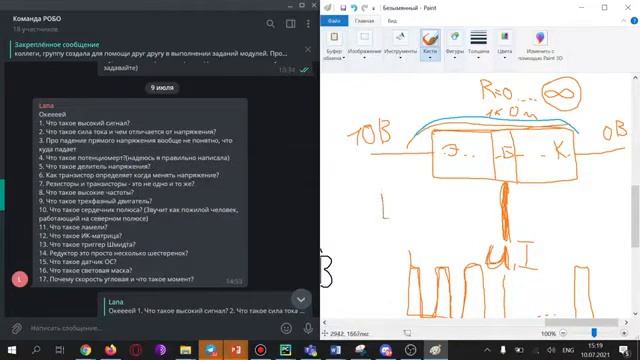
Task: Click the zoom out minus button in Paint
Action: click(x=563, y=333)
